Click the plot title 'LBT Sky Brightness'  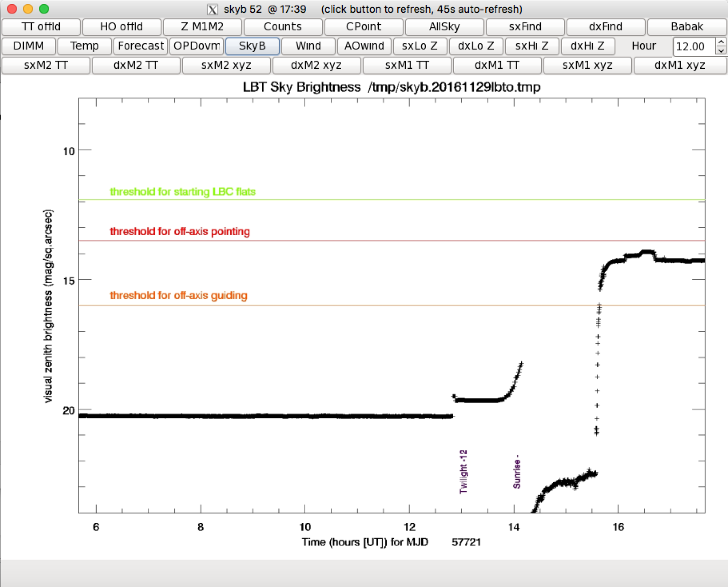point(301,87)
